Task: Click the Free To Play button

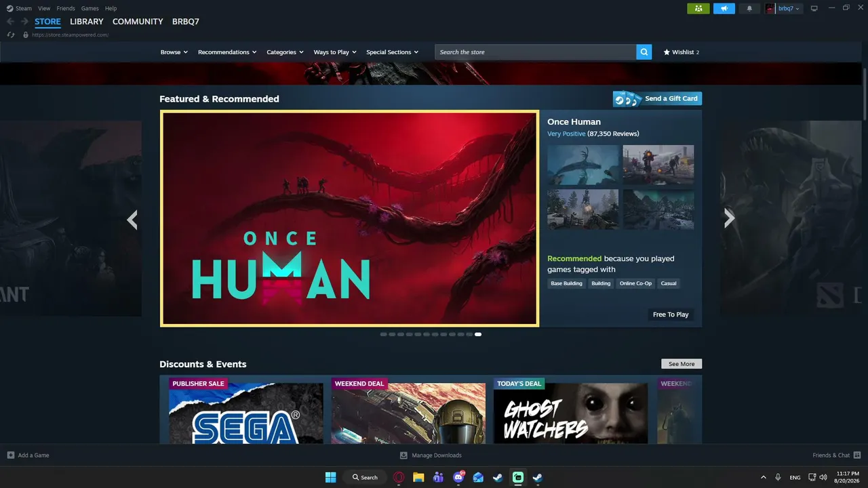Action: point(671,314)
